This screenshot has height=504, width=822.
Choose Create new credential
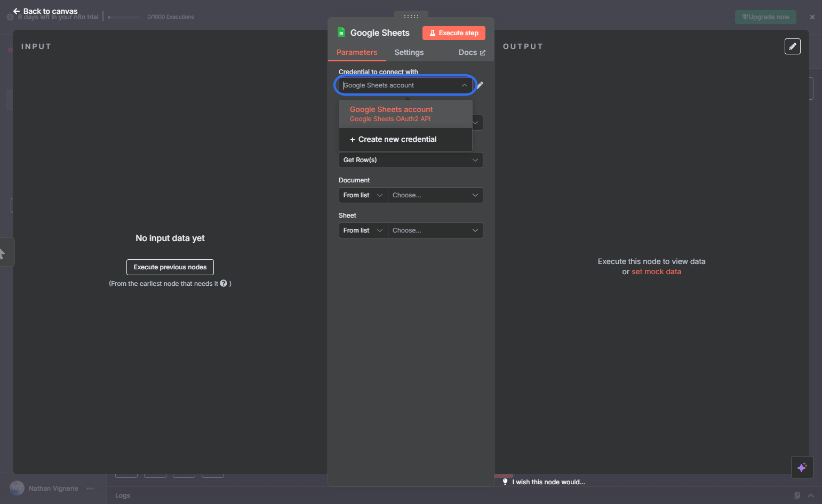(405, 139)
